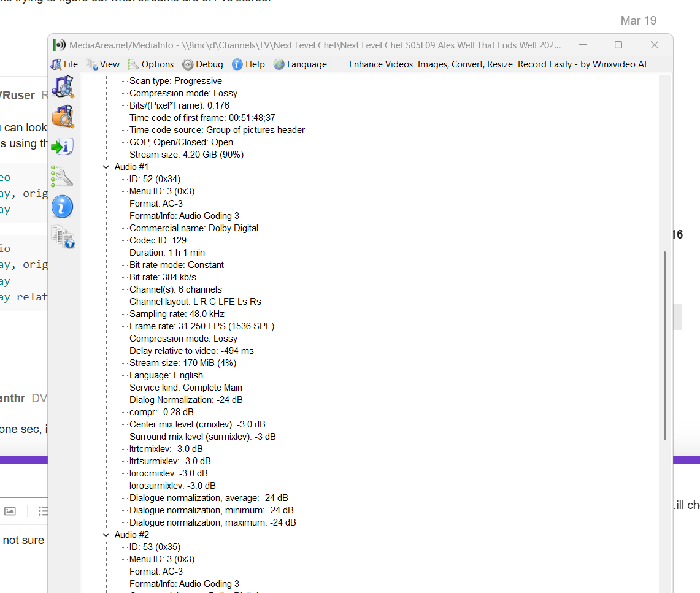This screenshot has width=700, height=593.
Task: Click the Winxvideo AI sponsor link
Action: [498, 64]
